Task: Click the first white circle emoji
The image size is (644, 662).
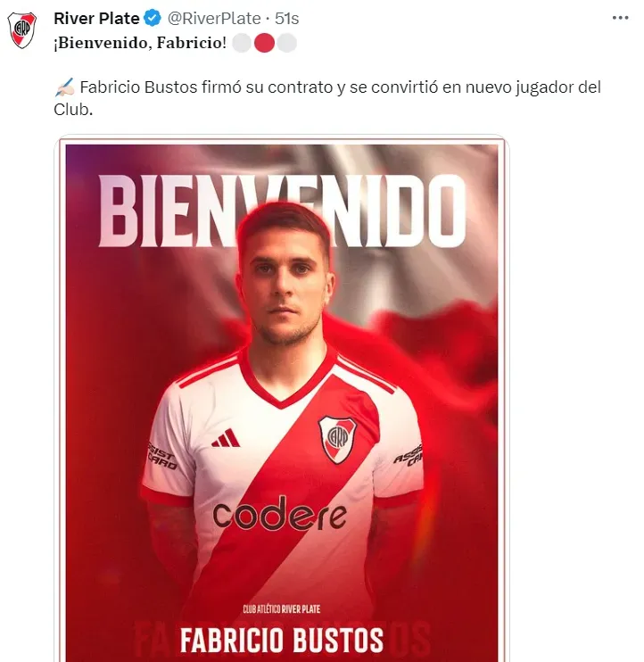Action: (242, 43)
